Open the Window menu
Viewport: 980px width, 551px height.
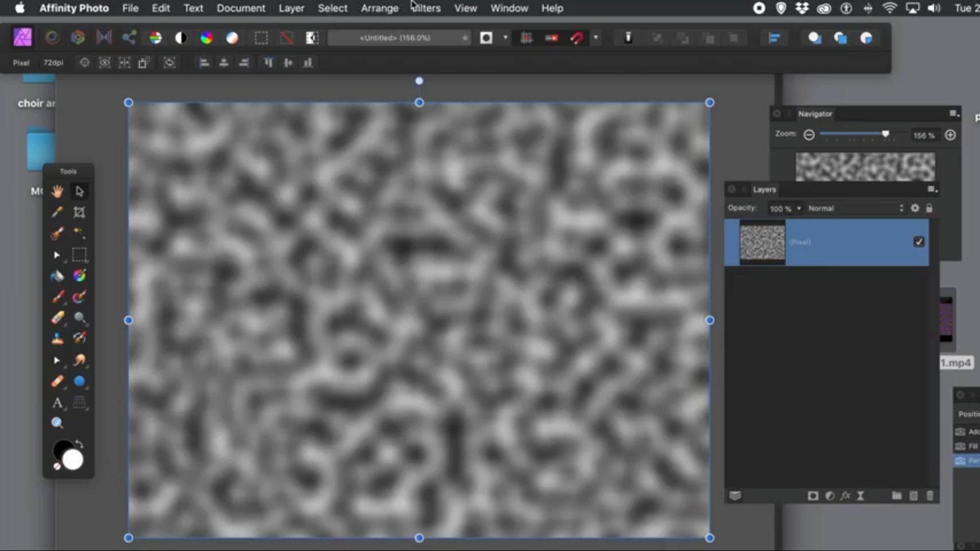tap(509, 8)
